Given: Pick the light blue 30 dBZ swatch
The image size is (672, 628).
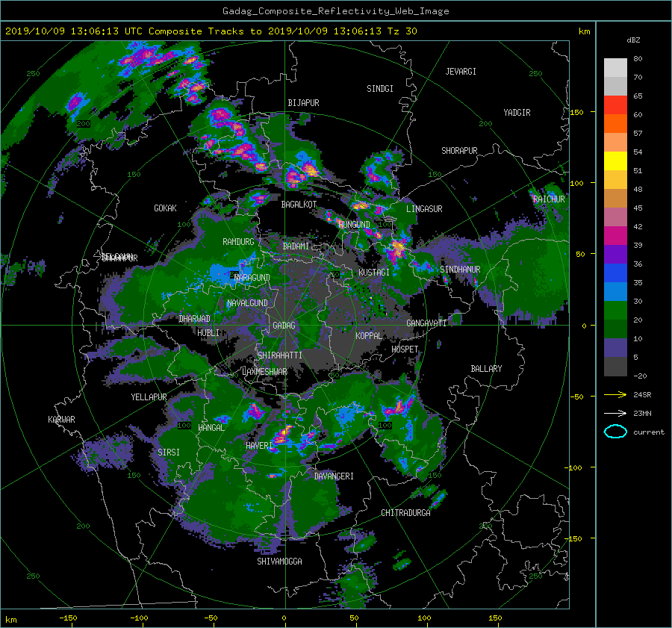Looking at the screenshot, I should (x=615, y=291).
